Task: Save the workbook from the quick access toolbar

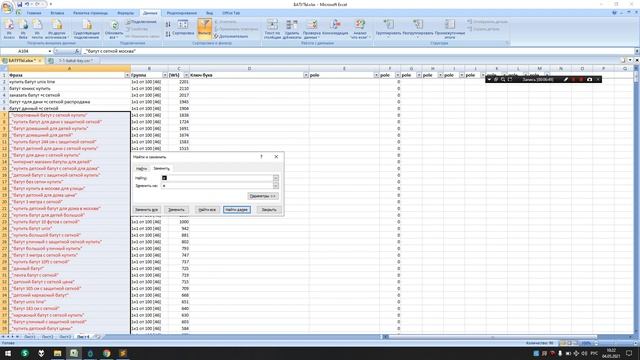Action: [x=19, y=4]
